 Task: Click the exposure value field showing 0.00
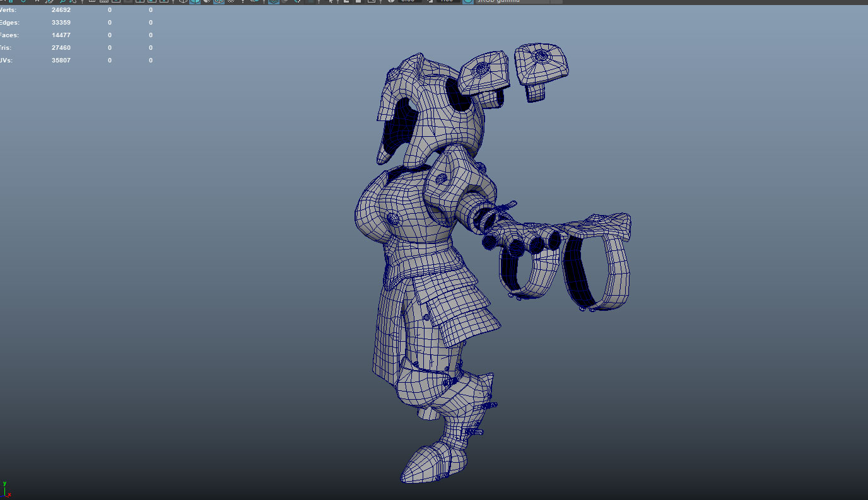(409, 1)
